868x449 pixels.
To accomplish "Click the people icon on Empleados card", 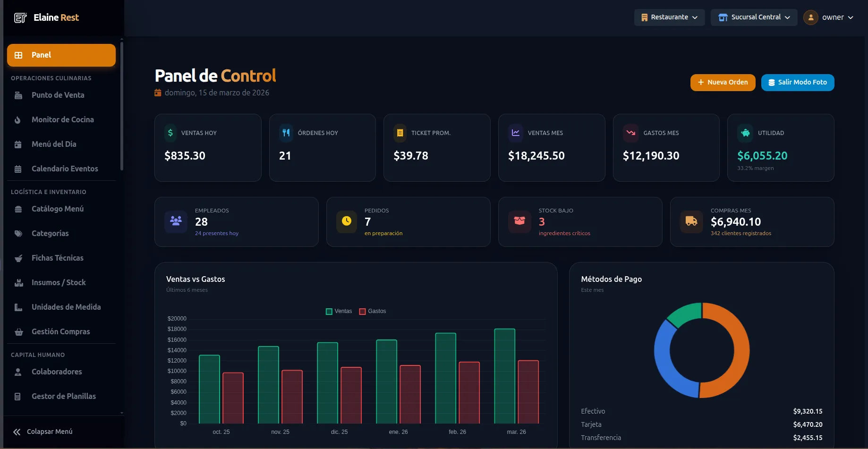I will [176, 221].
